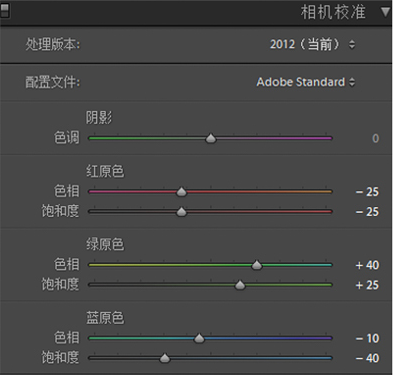Screen dimensions: 393x375
Task: Click the 阴影 色调 slider handle
Action: click(x=211, y=138)
